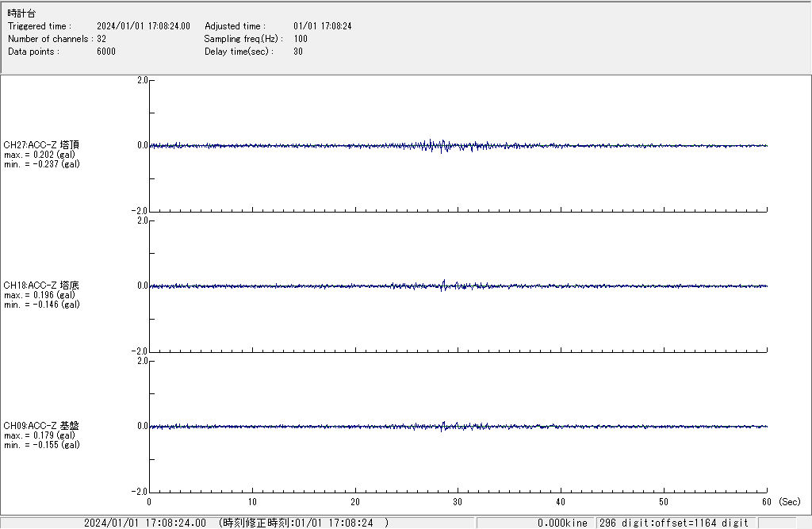Screen dimensions: 812x529
Task: Click the digit offset=1164 status bar field
Action: coord(674,523)
